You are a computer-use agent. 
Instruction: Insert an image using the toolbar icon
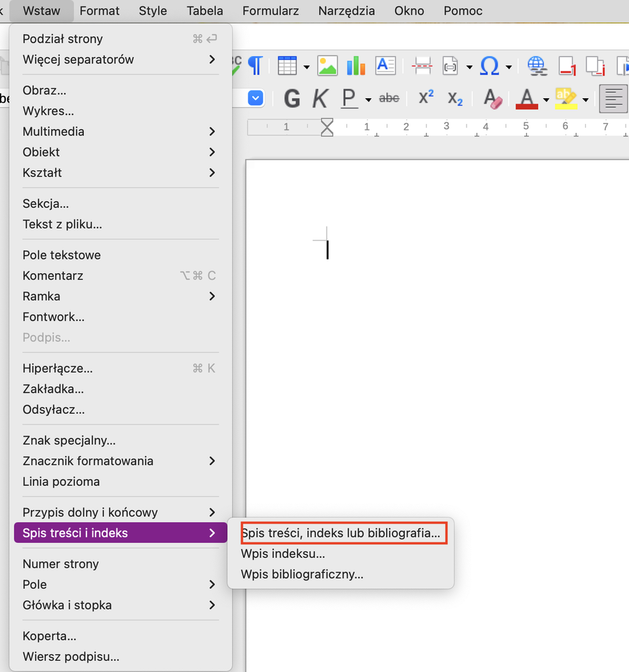pos(328,65)
